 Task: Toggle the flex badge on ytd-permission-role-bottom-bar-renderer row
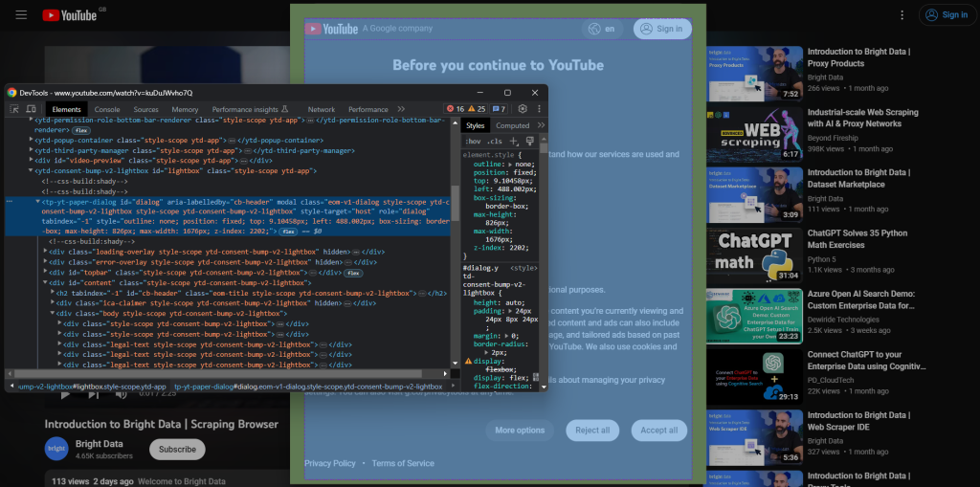[81, 130]
